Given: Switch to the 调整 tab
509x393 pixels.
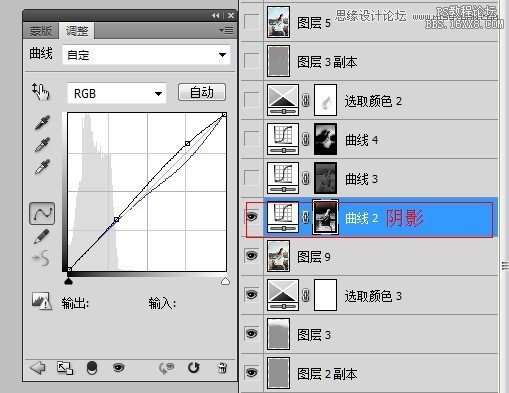Looking at the screenshot, I should [77, 31].
